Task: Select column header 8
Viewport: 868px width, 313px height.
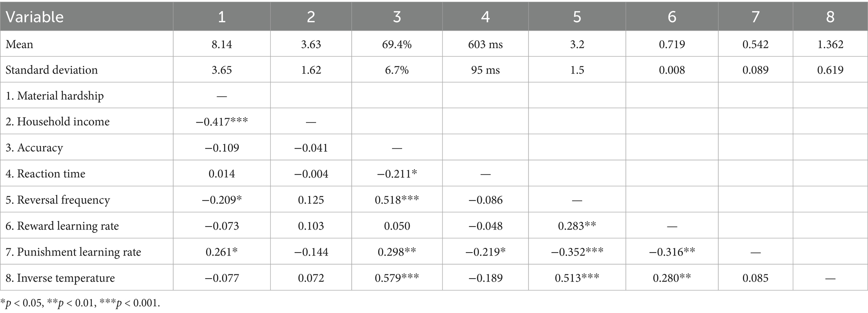Action: (830, 17)
